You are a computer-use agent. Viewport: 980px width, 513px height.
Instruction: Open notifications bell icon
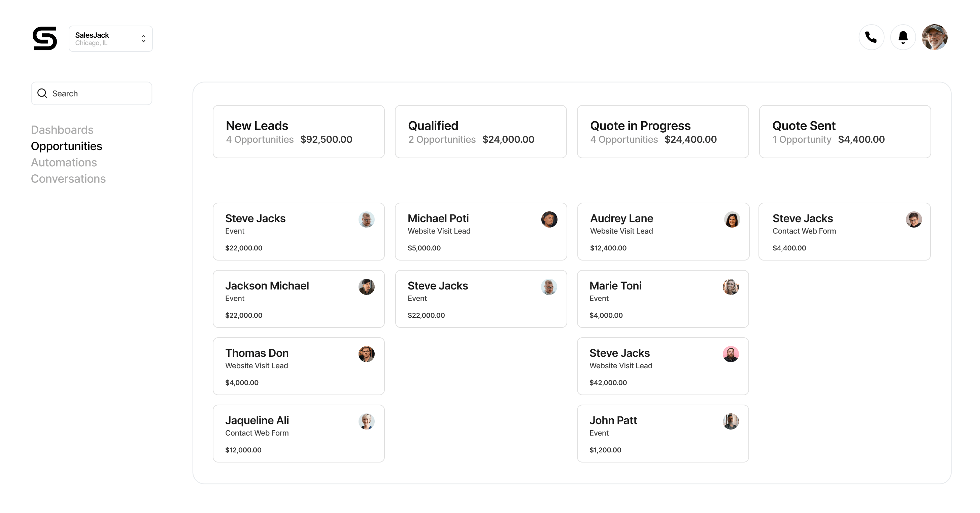point(903,37)
